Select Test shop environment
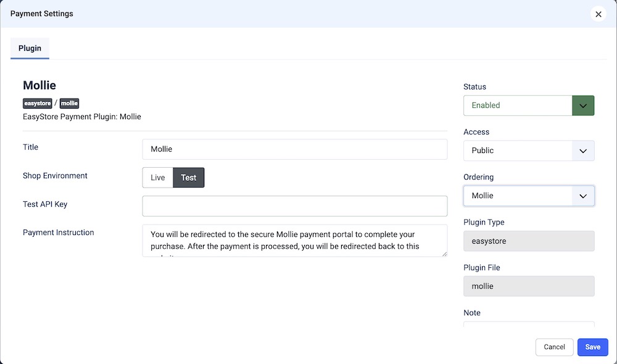 click(x=188, y=178)
